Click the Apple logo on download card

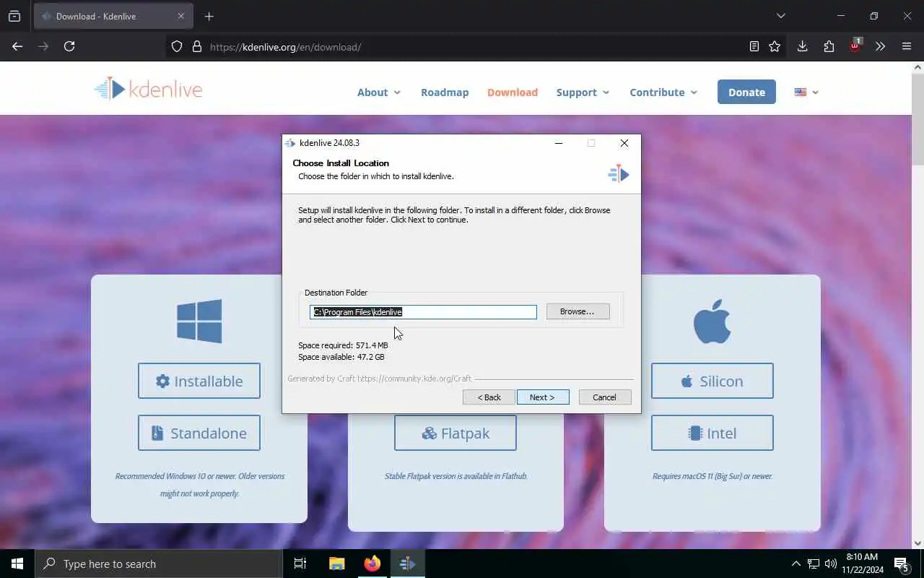(712, 321)
